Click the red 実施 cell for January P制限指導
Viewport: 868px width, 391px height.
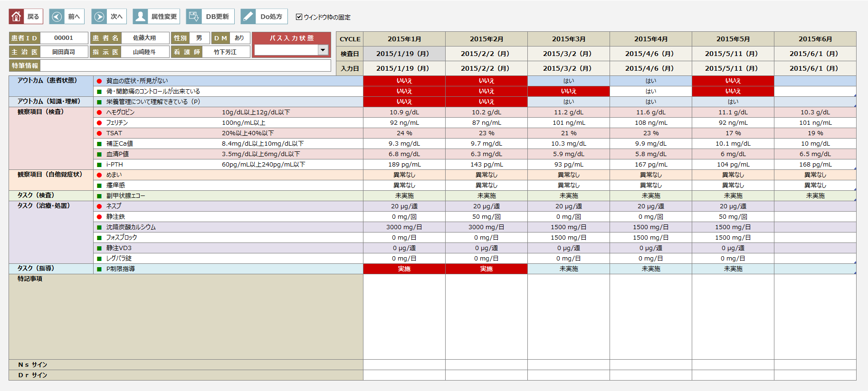(x=404, y=269)
